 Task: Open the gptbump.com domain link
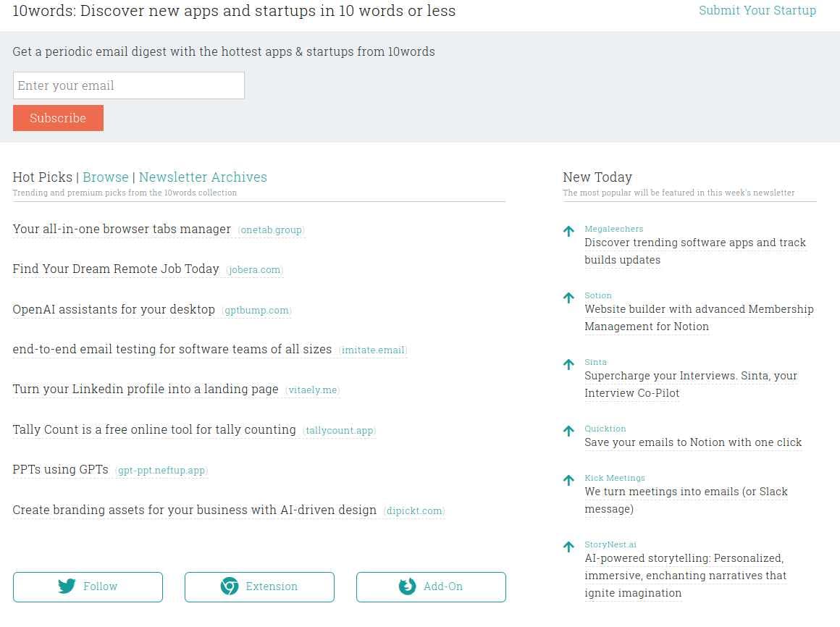(x=256, y=311)
